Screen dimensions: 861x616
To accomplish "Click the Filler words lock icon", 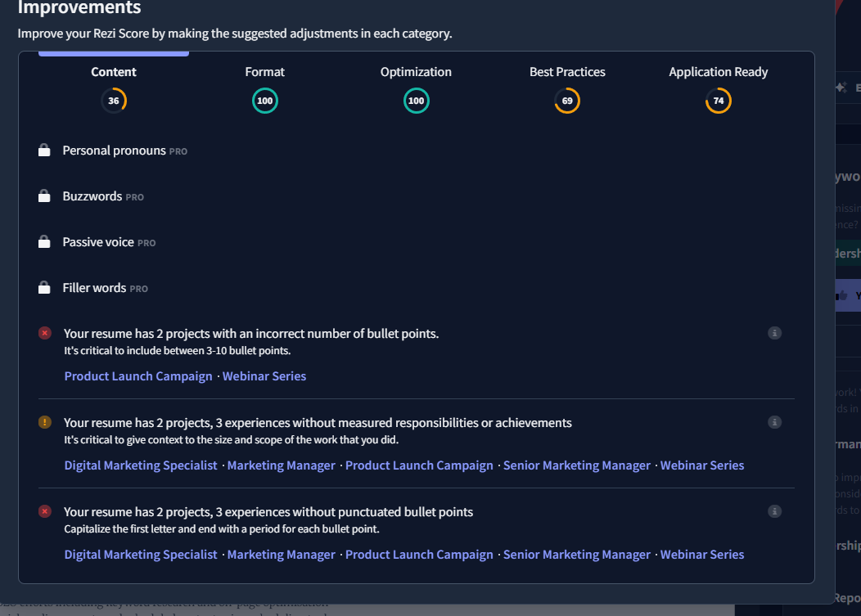I will click(x=44, y=288).
